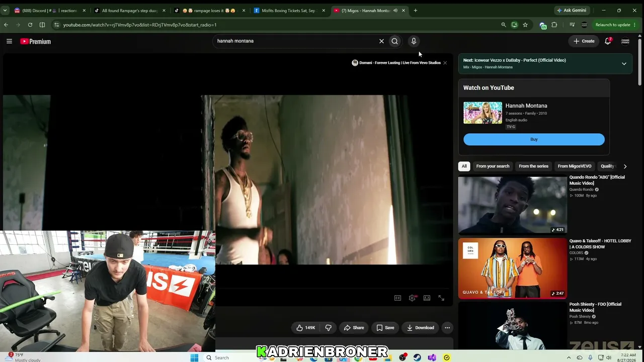Dismiss the Domani Forever Lasting card

(x=445, y=63)
